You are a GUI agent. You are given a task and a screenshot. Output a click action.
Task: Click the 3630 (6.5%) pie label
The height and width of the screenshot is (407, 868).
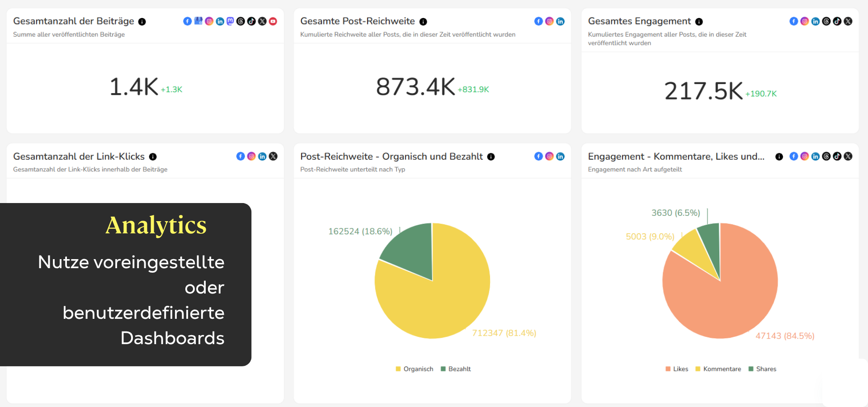[x=675, y=213]
